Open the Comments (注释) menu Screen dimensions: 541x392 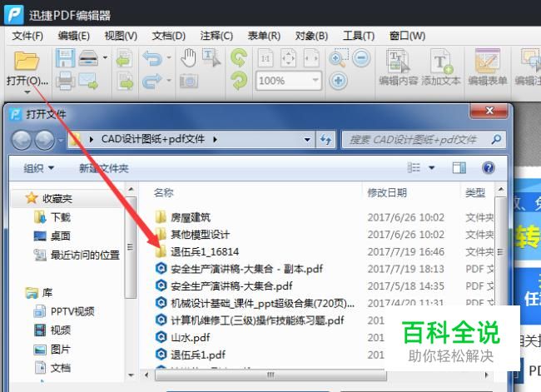[216, 36]
